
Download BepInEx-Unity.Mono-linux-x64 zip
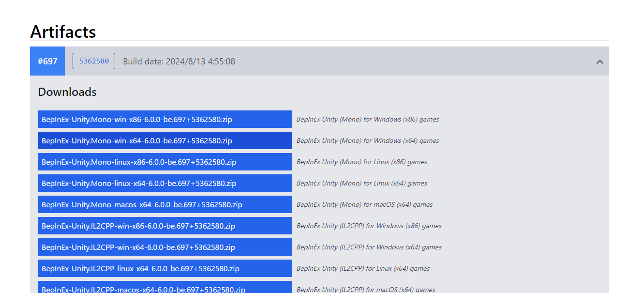click(x=165, y=183)
